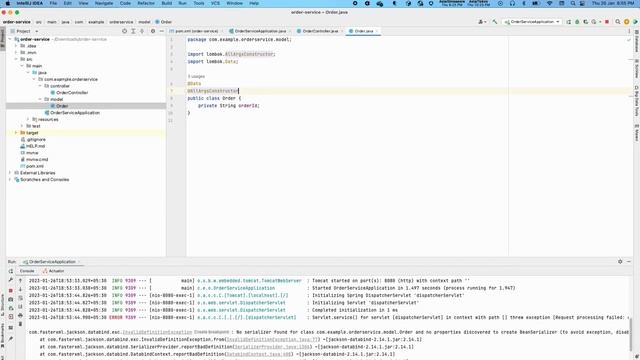Click Scroll Down arrow in console toolbar

[x=20, y=289]
